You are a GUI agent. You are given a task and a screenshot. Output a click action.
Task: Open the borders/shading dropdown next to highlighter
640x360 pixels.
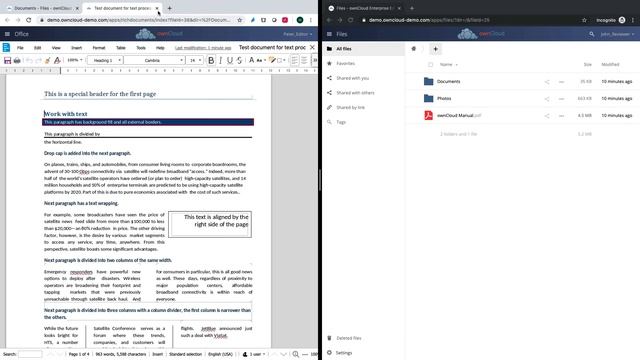click(x=281, y=60)
